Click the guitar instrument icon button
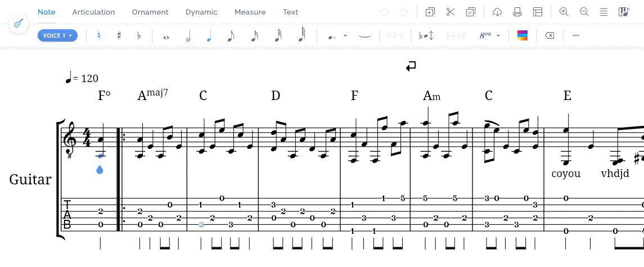Image resolution: width=644 pixels, height=267 pixels. (x=19, y=24)
